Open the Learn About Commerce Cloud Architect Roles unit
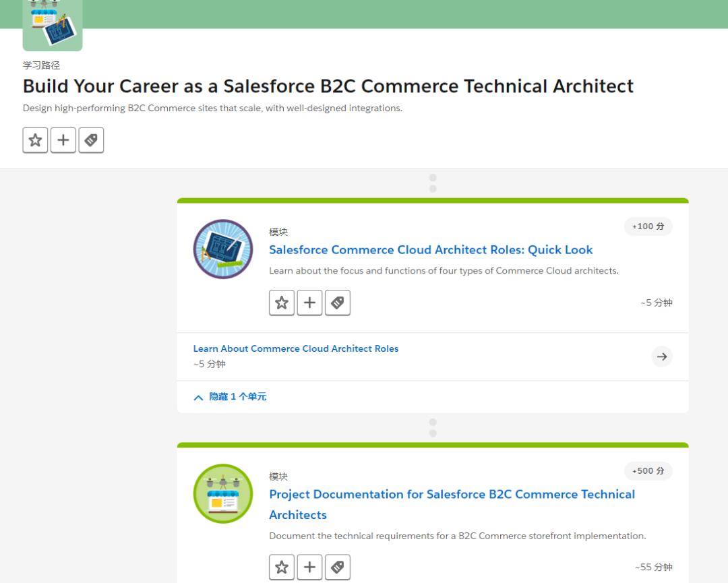 (296, 348)
